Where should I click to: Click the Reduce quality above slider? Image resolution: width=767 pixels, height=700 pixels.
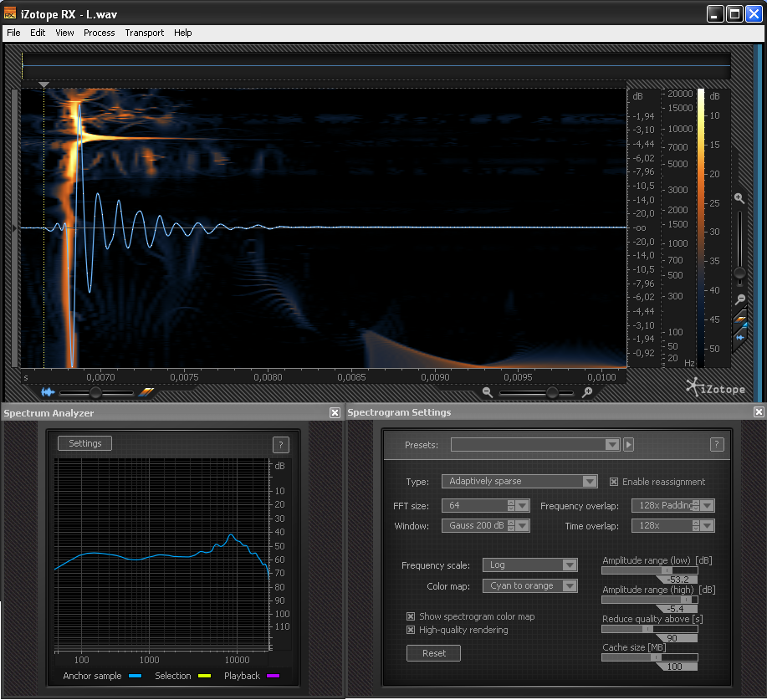click(650, 629)
